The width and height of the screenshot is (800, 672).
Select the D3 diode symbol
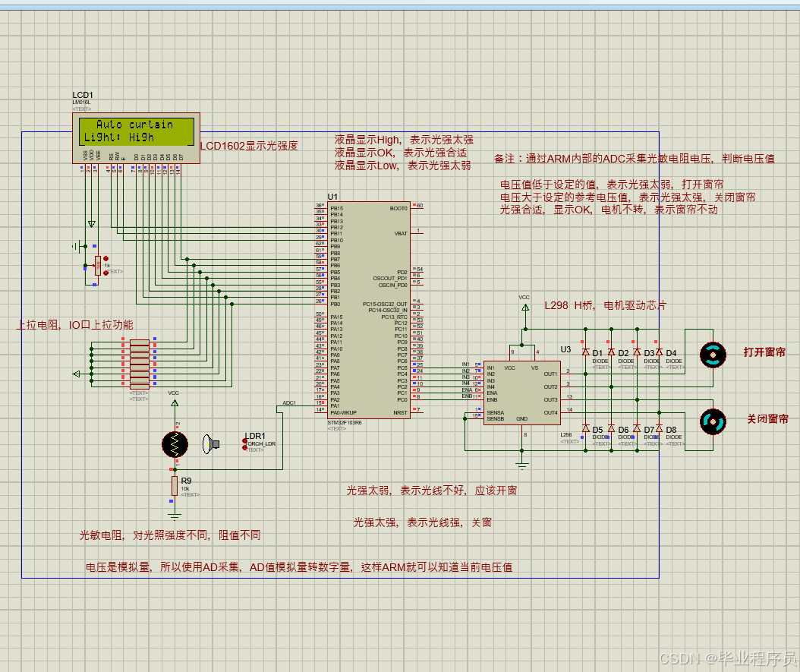[637, 352]
